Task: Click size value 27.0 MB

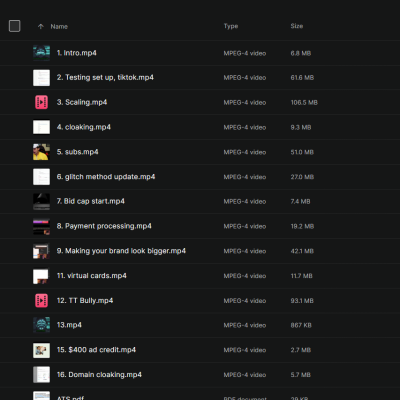Action: [302, 177]
